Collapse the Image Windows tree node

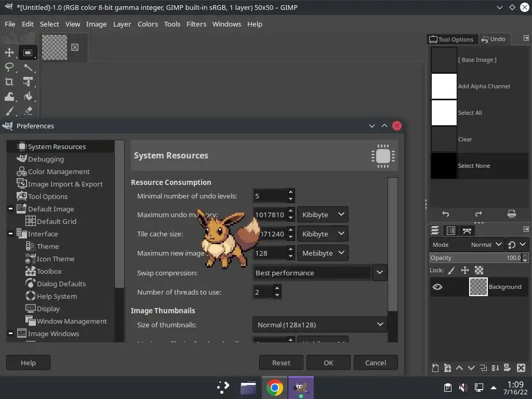10,334
